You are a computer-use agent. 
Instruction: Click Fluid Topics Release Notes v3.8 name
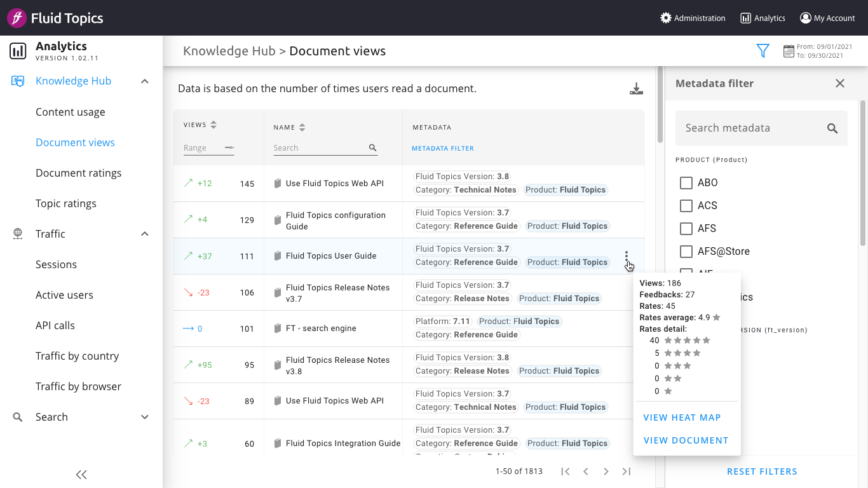click(337, 365)
